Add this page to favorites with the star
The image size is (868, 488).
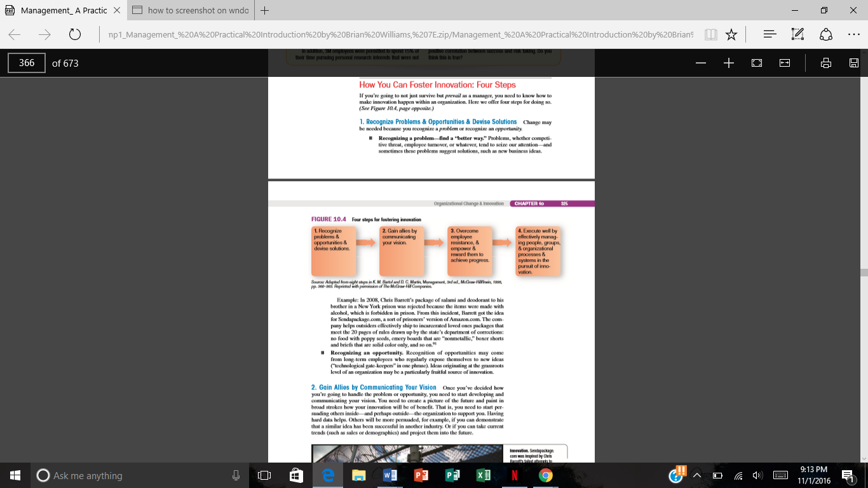pos(731,35)
